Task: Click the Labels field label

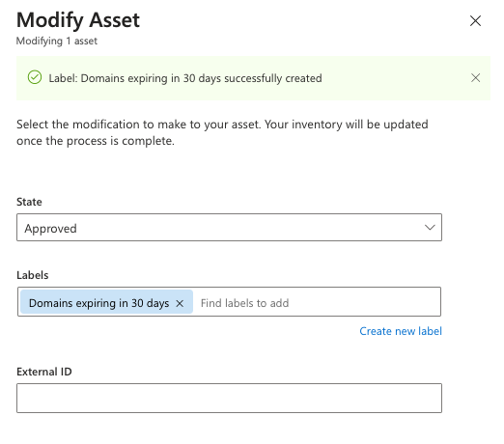Action: tap(33, 275)
